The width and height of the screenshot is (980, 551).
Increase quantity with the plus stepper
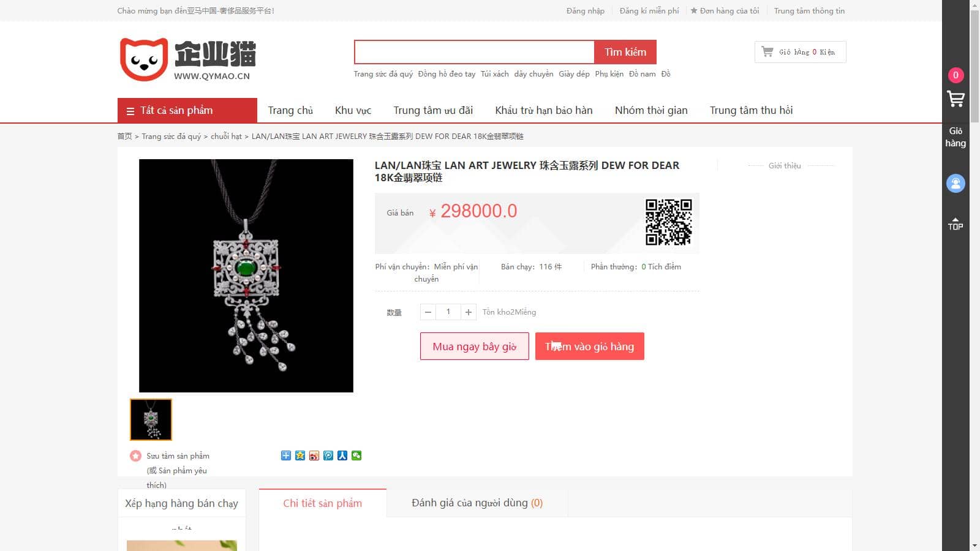tap(469, 312)
